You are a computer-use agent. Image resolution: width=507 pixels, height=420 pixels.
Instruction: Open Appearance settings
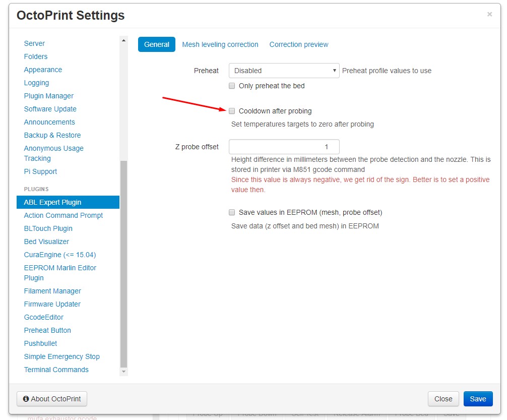tap(43, 70)
